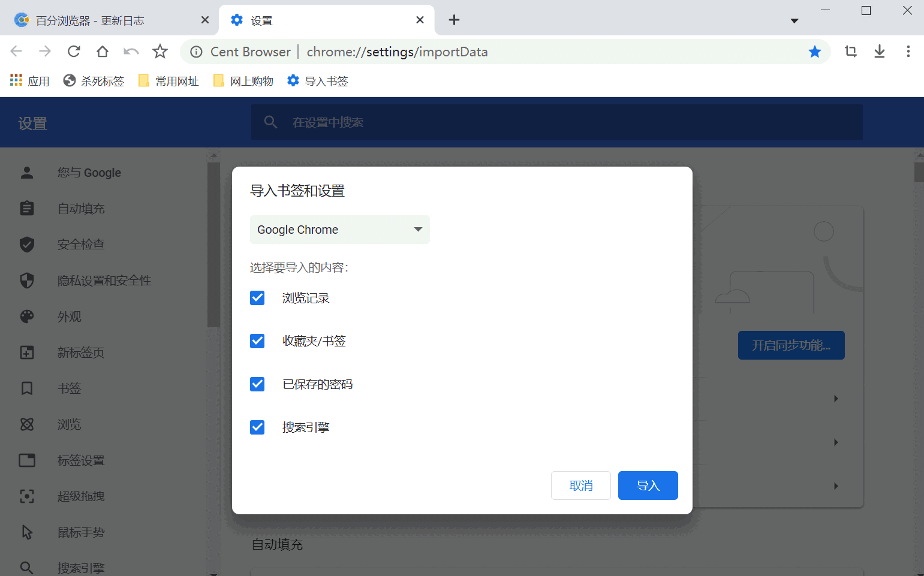
Task: Click the bookmark icon for 书签
Action: tap(27, 388)
